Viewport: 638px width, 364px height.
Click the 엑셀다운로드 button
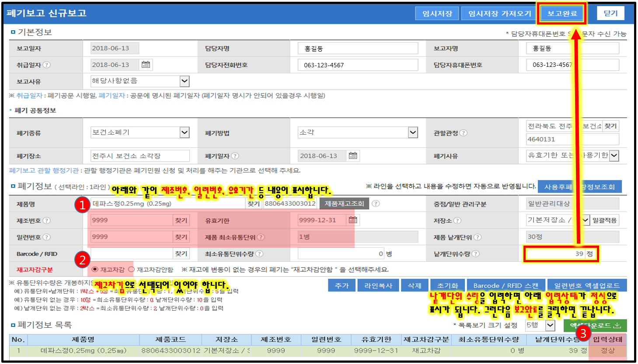pos(595,326)
